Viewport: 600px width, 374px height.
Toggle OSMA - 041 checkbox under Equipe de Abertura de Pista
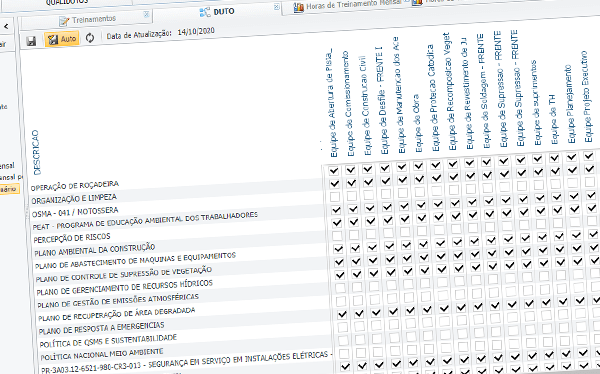tap(335, 197)
